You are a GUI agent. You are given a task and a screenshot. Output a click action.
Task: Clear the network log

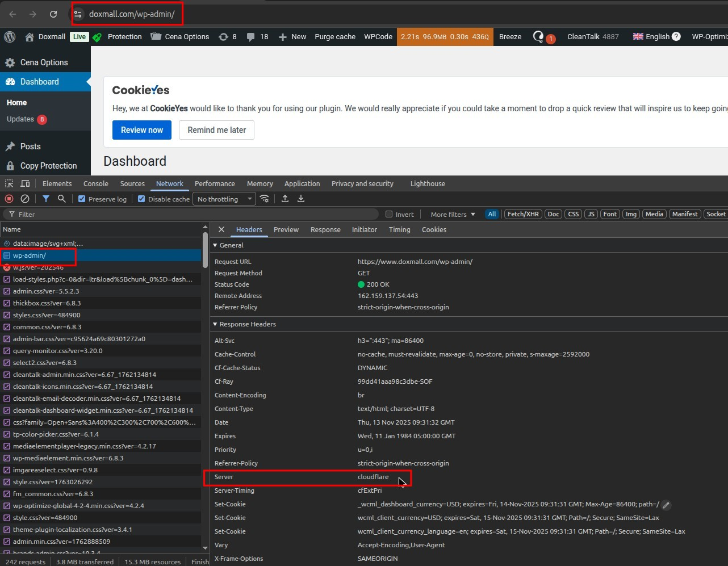[25, 199]
